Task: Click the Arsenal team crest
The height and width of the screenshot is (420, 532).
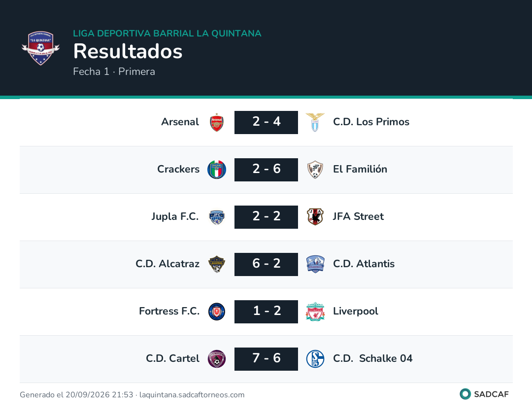Action: click(x=216, y=122)
